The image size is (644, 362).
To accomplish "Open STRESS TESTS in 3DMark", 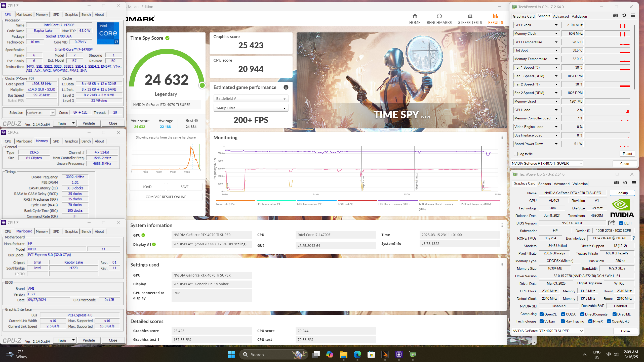I will [x=470, y=19].
